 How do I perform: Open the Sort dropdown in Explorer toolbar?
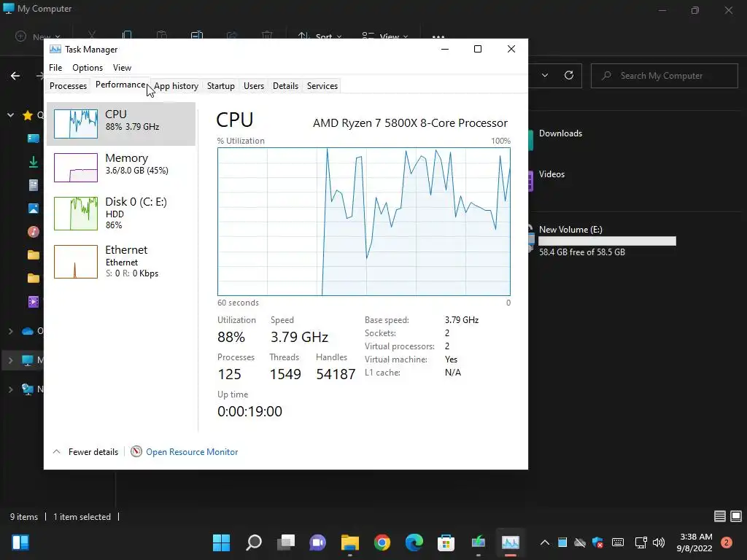pos(320,36)
